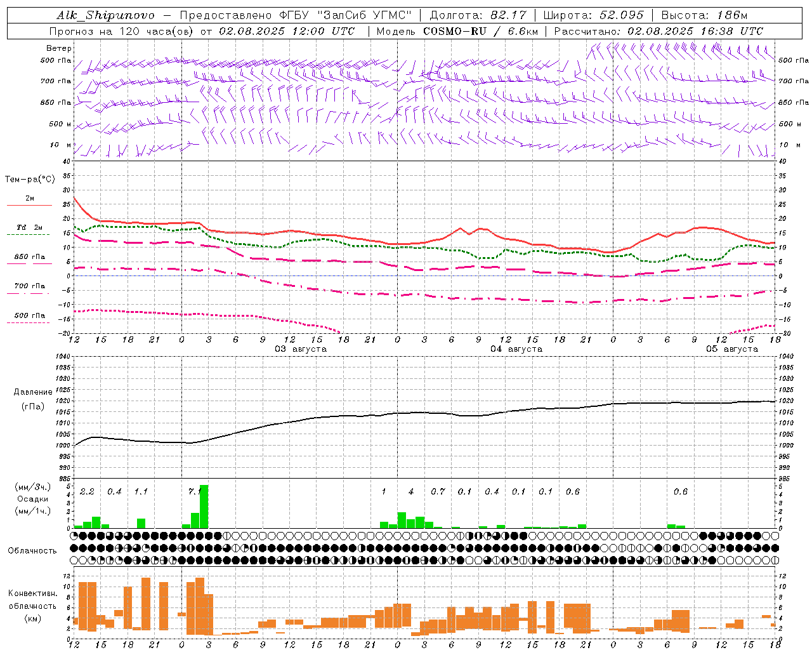Click the Высота: 186м value
This screenshot has width=812, height=650.
pos(704,15)
